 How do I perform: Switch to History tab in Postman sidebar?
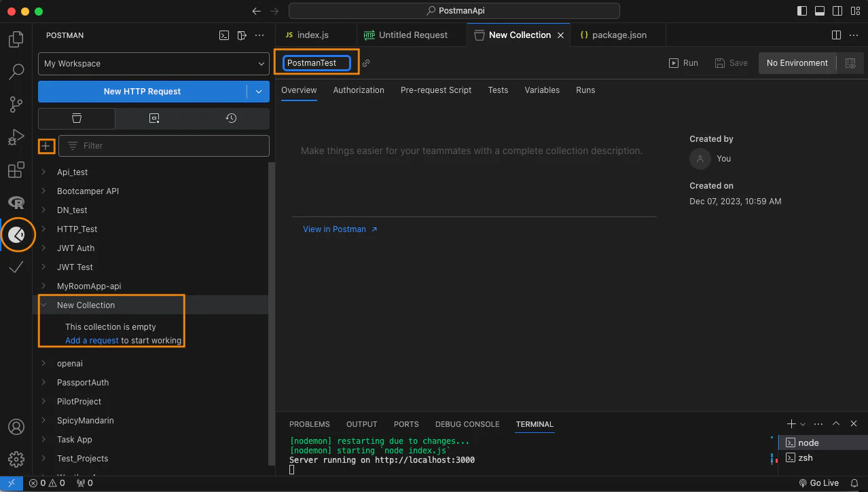click(x=231, y=118)
